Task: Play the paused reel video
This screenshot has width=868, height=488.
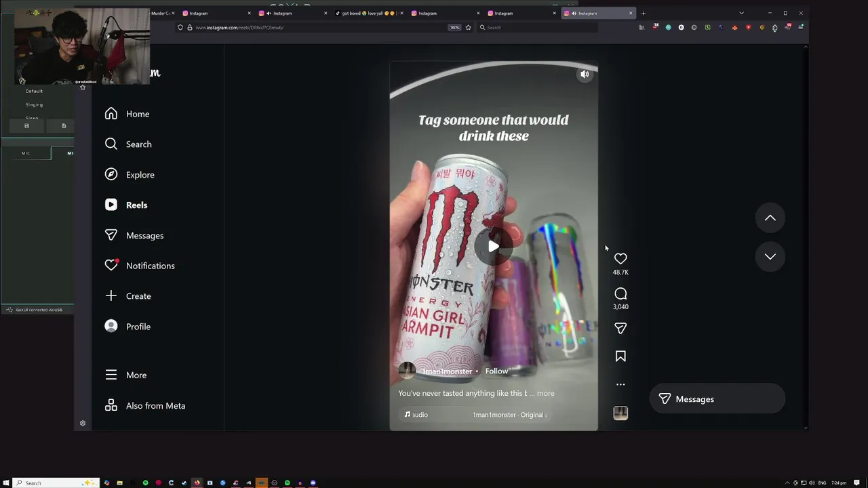Action: pyautogui.click(x=494, y=247)
